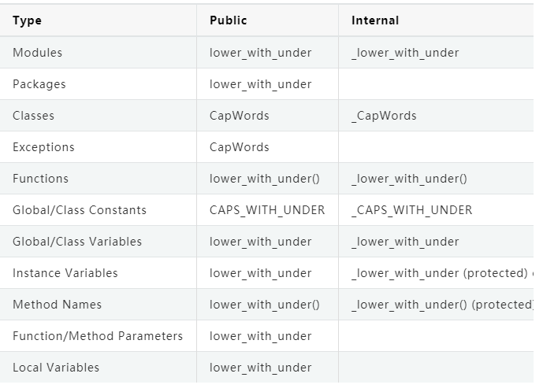Click the Public column header
Screen dimensions: 543x392
coord(228,20)
